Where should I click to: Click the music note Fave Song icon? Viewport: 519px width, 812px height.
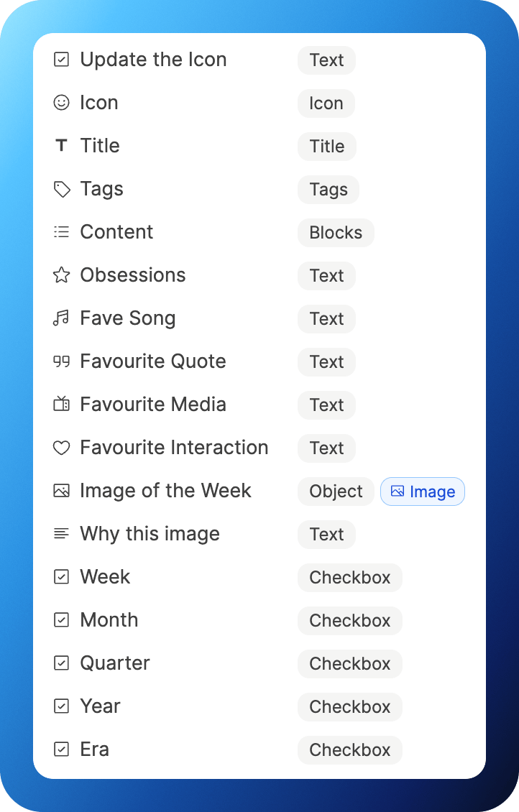click(62, 318)
